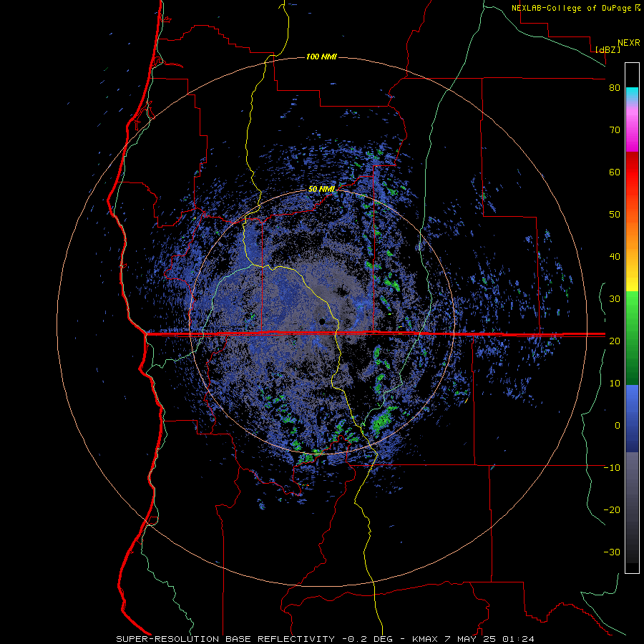Click the 01:24 time in caption
Image resolution: width=644 pixels, height=644 pixels.
point(519,639)
